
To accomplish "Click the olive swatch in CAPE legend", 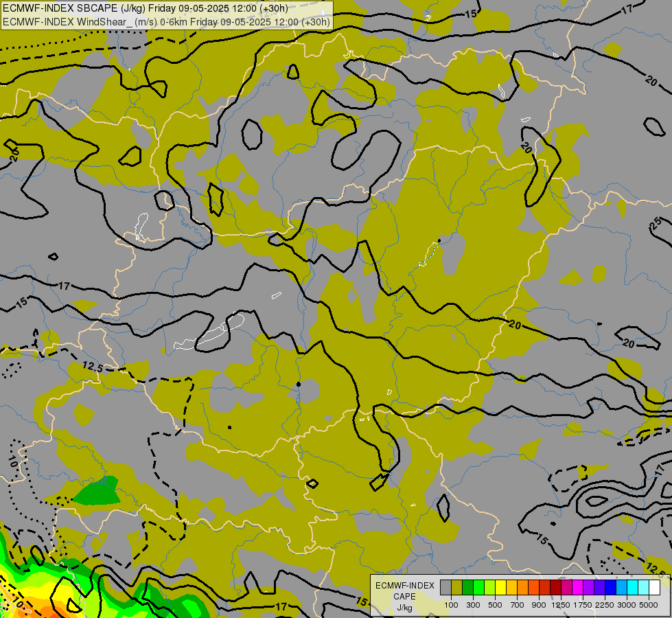I will pyautogui.click(x=456, y=588).
